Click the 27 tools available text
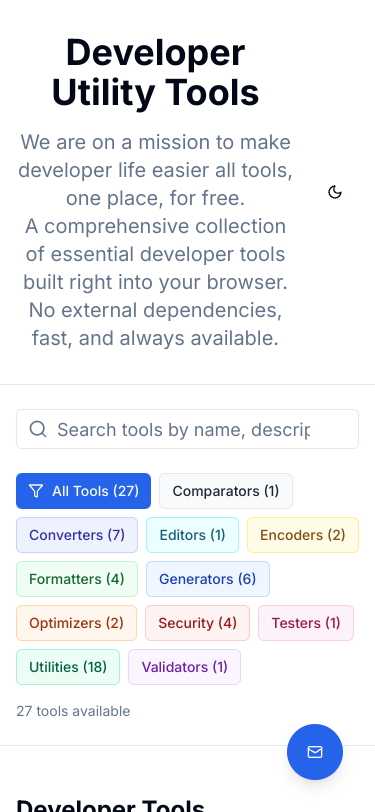The image size is (375, 812). [x=73, y=711]
